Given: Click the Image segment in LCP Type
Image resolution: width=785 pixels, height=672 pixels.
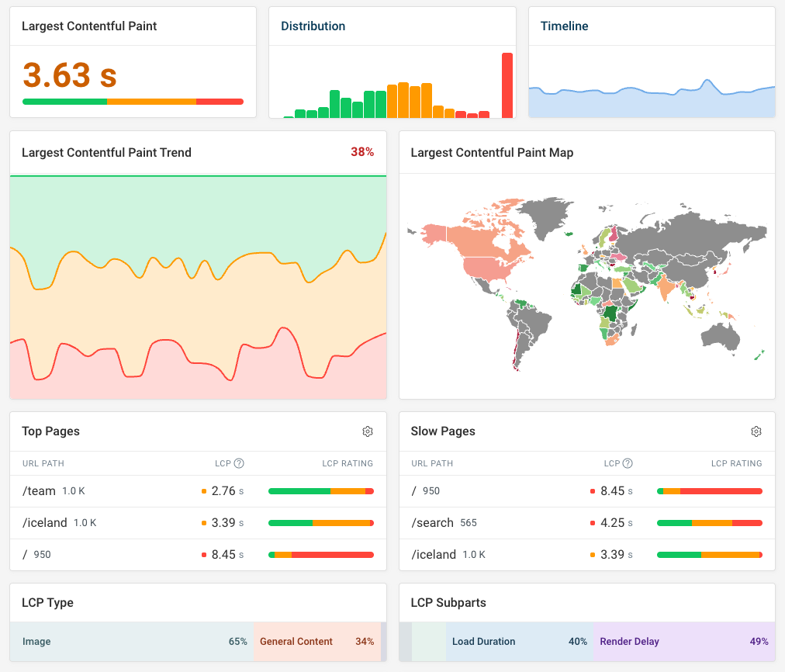Looking at the screenshot, I should pos(132,642).
